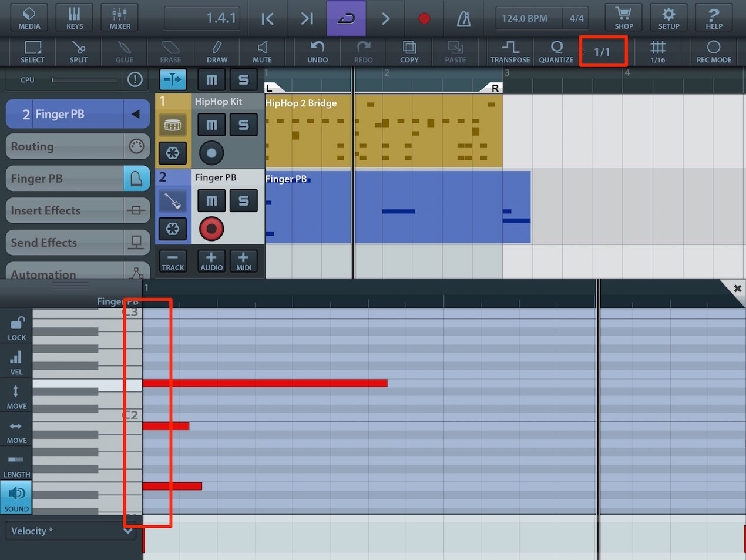Add a new MIDI track
Viewport: 746px width, 560px height.
click(243, 261)
